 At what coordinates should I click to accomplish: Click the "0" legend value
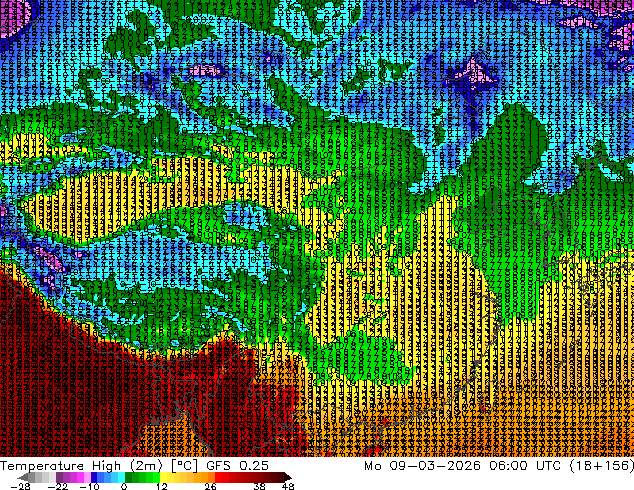pos(124,486)
